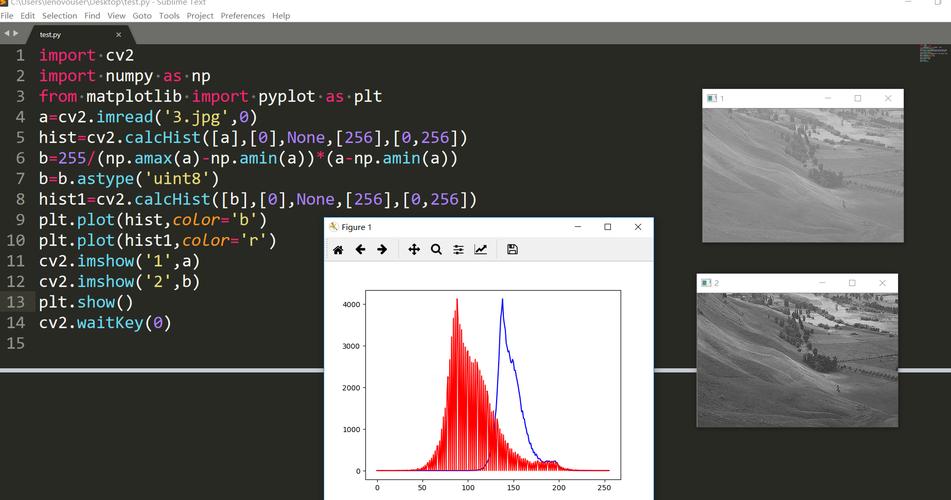This screenshot has width=951, height=500.
Task: Click color='r' argument in line 10
Action: click(224, 240)
